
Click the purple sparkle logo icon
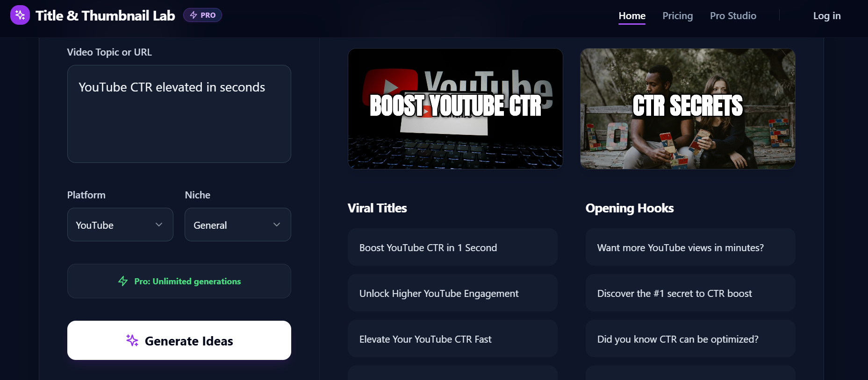20,15
